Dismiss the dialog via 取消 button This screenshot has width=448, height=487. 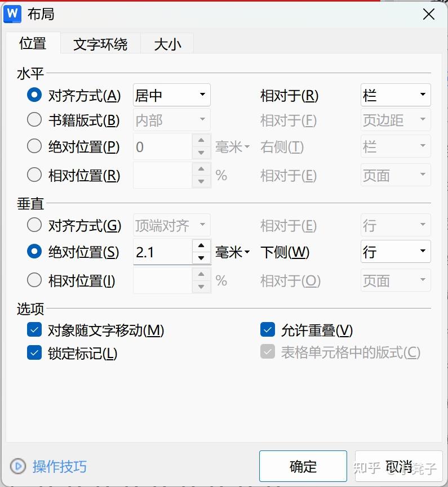399,466
